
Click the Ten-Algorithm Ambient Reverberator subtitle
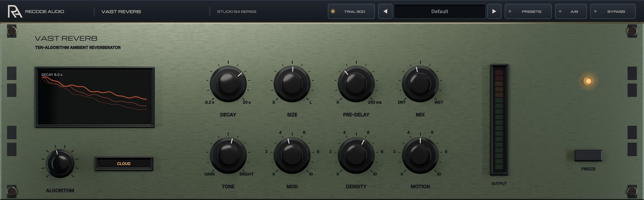click(78, 47)
